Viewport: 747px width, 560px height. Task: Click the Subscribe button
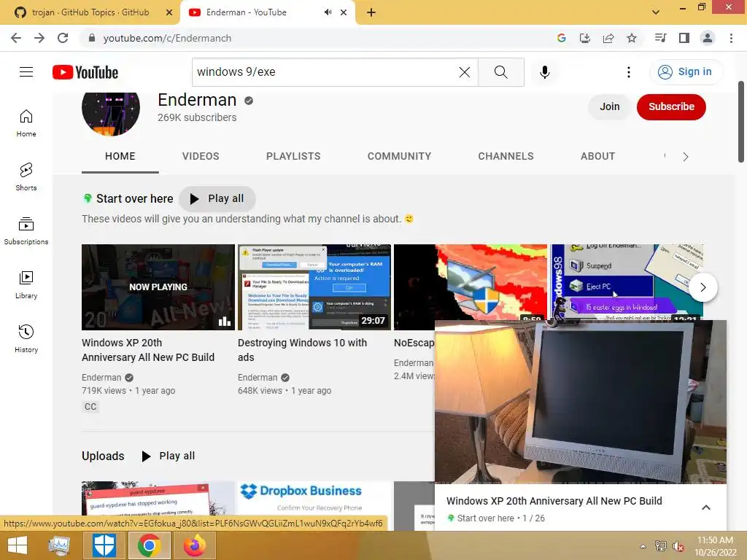(x=671, y=106)
